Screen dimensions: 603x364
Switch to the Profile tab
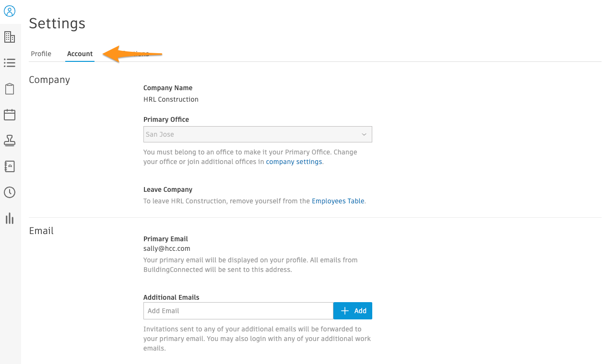[x=41, y=54]
